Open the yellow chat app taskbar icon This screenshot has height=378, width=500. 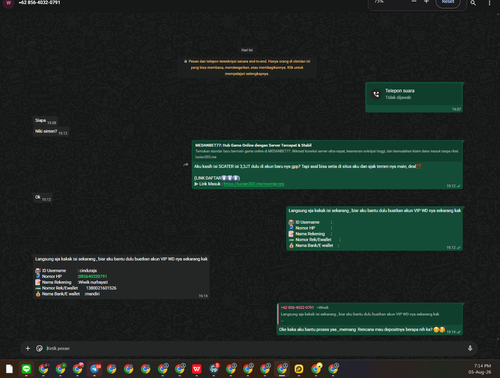(299, 369)
